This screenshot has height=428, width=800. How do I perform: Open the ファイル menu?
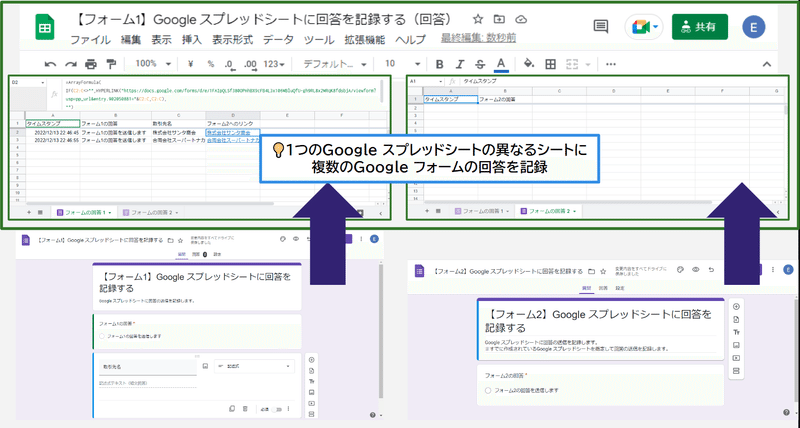90,40
